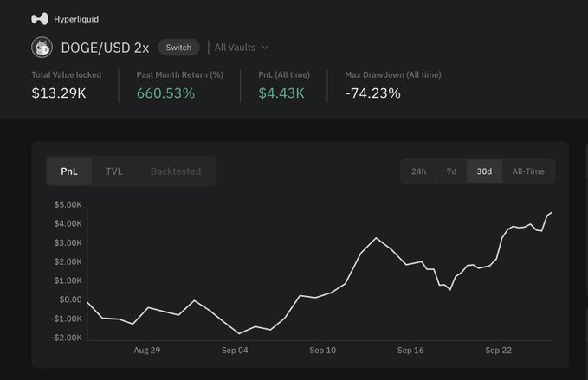This screenshot has height=380, width=588.
Task: Select the PnL chart tab
Action: tap(69, 171)
